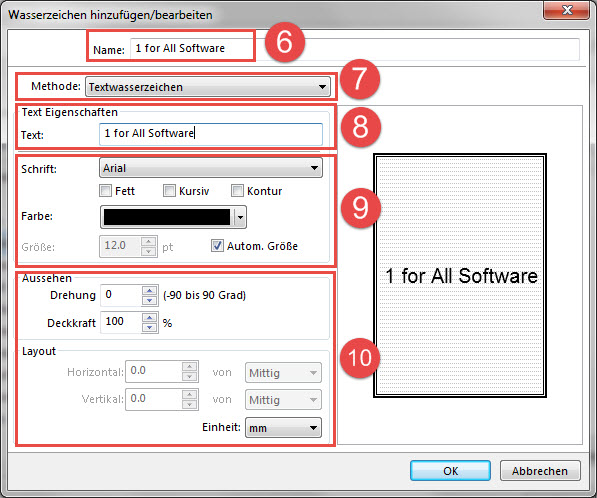Click the black Farbe color swatch
Image resolution: width=597 pixels, height=498 pixels.
[x=167, y=217]
